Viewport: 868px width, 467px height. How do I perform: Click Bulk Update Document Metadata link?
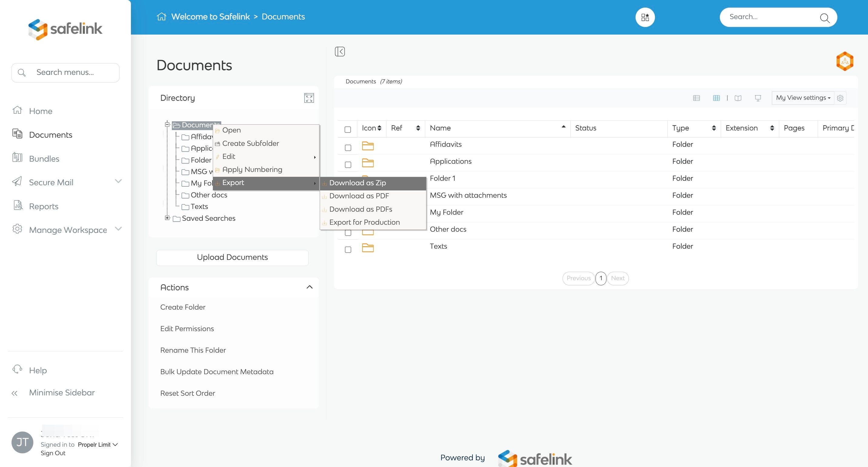coord(217,371)
